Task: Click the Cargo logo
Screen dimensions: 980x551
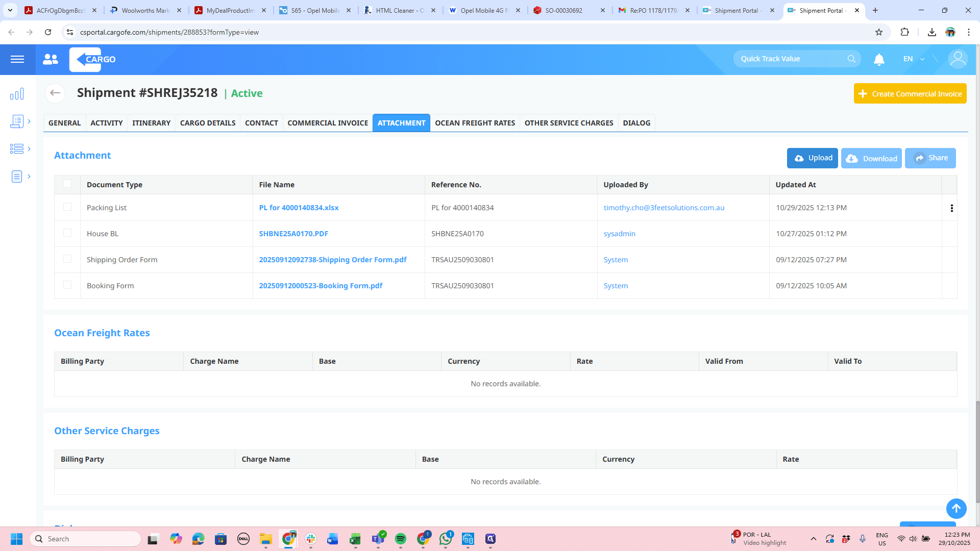Action: [93, 59]
